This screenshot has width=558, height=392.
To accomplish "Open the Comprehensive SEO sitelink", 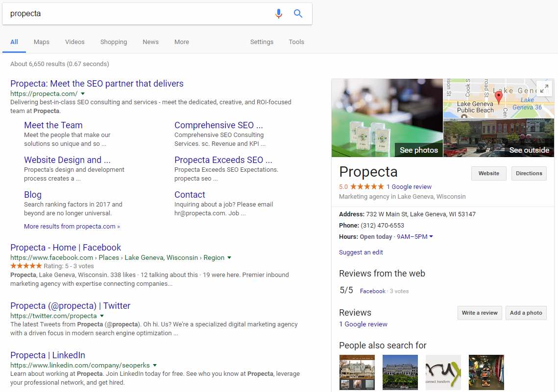I will coord(218,125).
